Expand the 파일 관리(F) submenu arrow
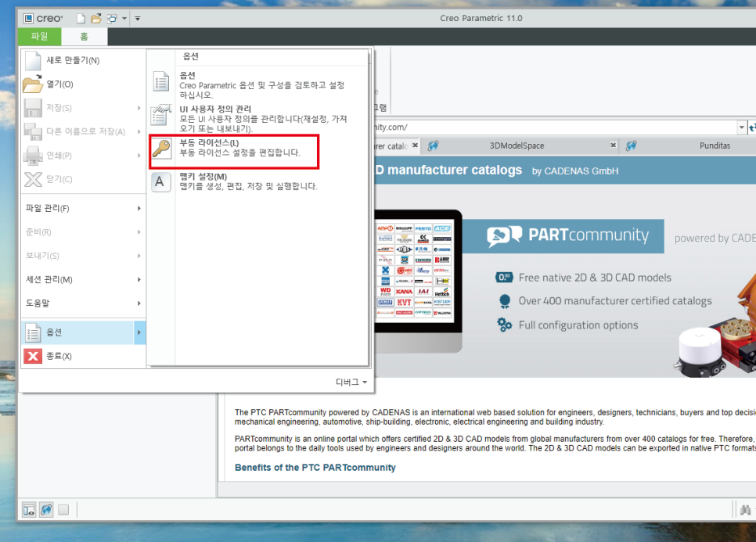 coord(139,208)
